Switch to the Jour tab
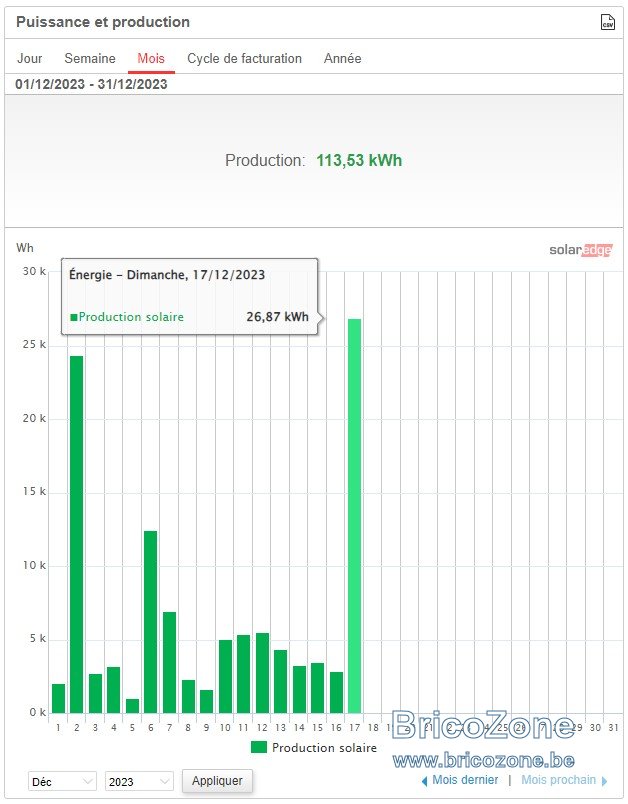 tap(30, 58)
